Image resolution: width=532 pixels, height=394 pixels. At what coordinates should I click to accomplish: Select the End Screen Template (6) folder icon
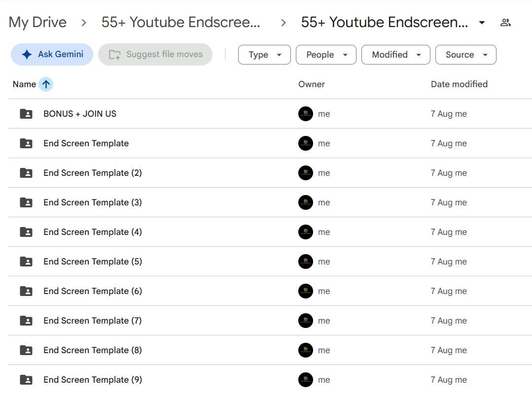click(26, 291)
